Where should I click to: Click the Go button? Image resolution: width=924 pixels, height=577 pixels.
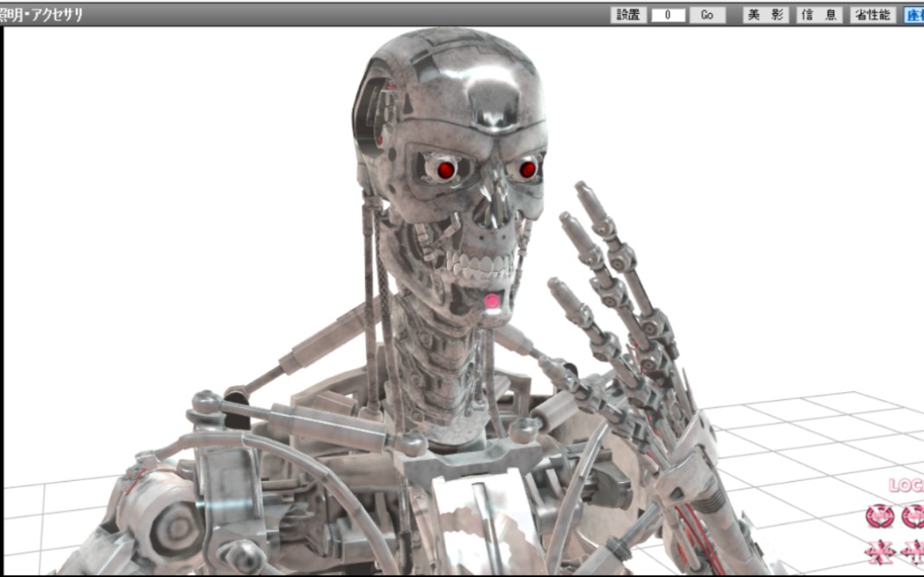[707, 16]
